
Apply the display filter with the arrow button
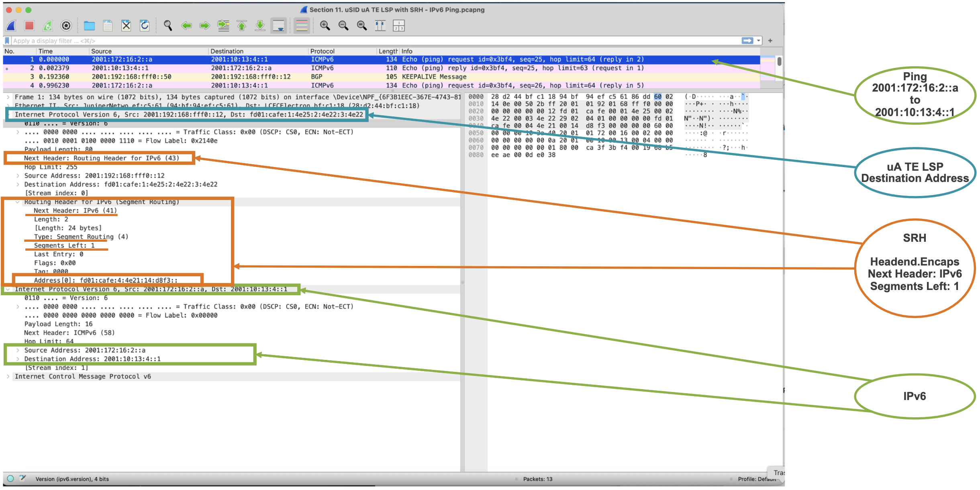tap(747, 41)
